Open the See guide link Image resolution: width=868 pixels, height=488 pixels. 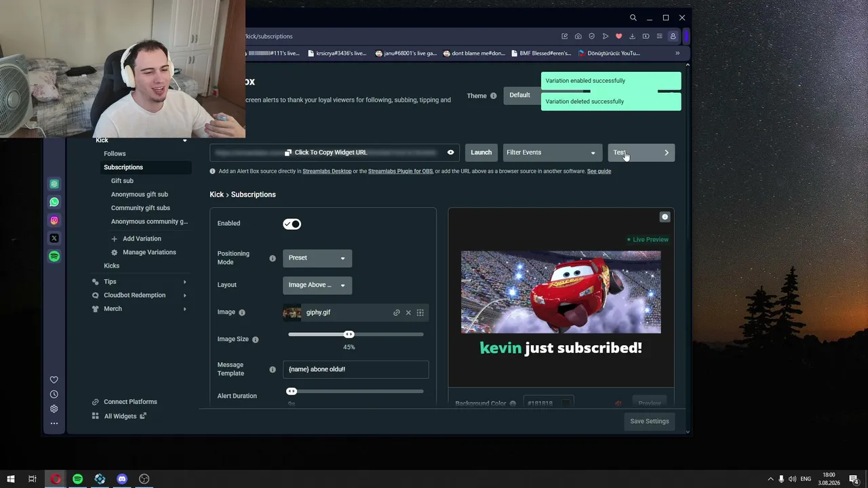[x=599, y=171]
